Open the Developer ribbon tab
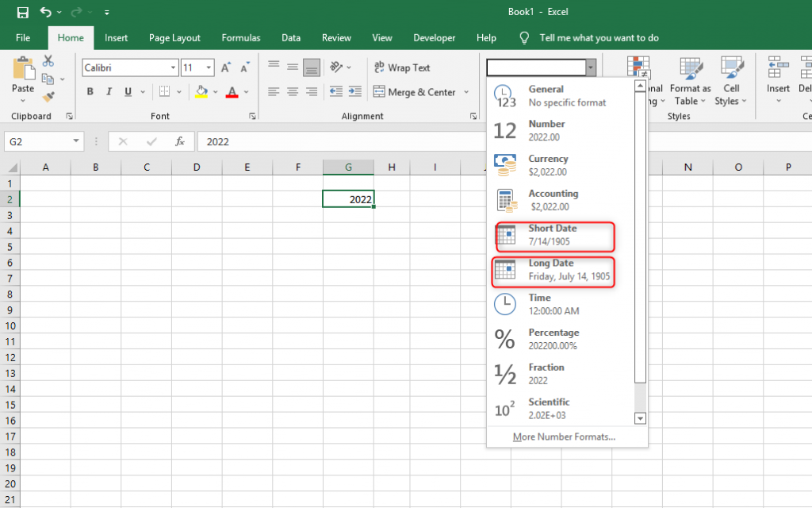Viewport: 812px width, 508px height. click(434, 37)
